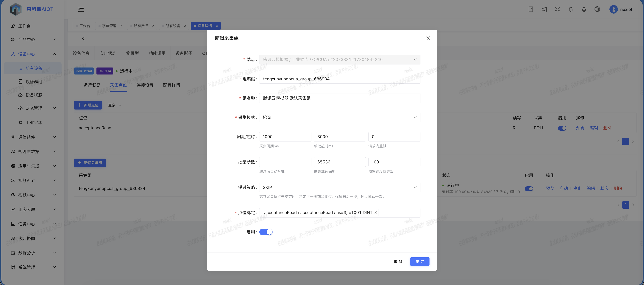Viewport: 644px width, 285px height.
Task: Click 状态 link for collection group
Action: click(604, 189)
